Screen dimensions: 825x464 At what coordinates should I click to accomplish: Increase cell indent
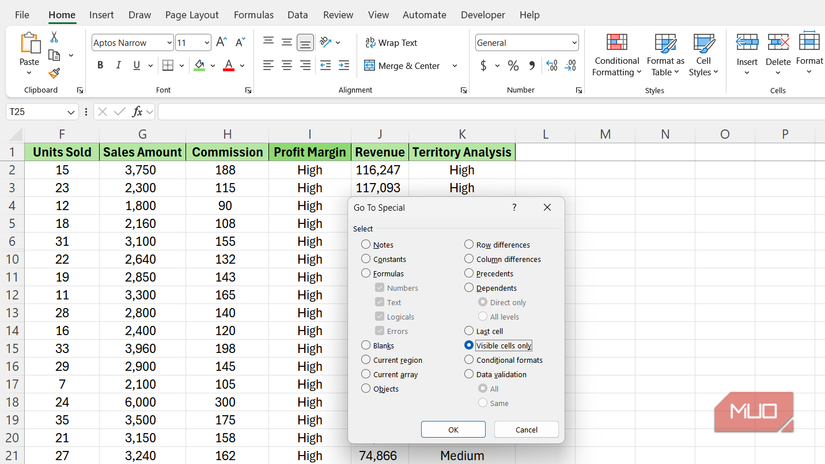pyautogui.click(x=344, y=66)
